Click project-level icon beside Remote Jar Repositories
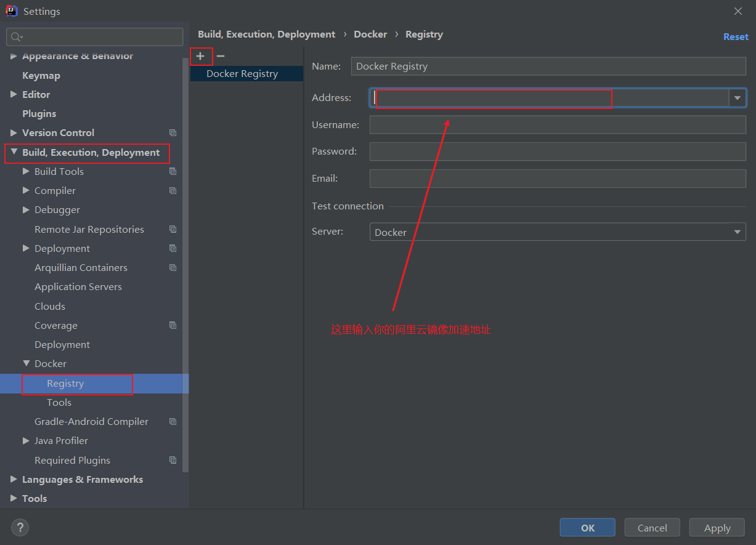The width and height of the screenshot is (756, 545). [173, 229]
